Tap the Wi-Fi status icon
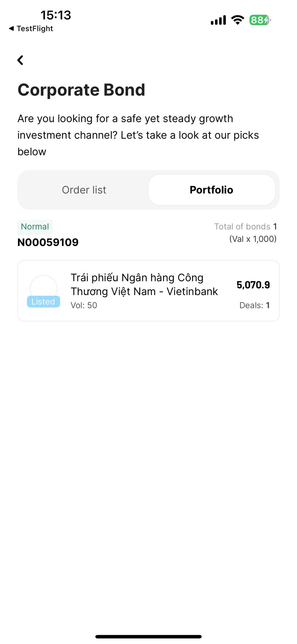 [237, 20]
